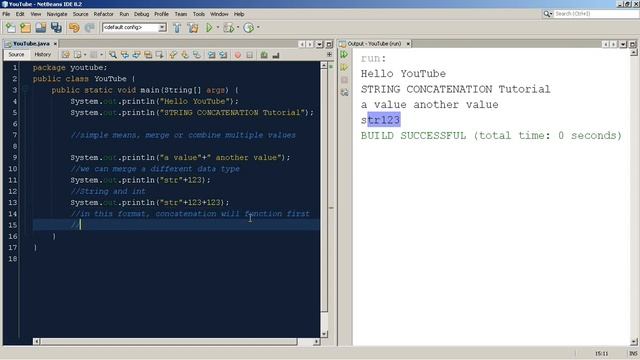
Task: Open the Debug menu
Action: pyautogui.click(x=141, y=14)
